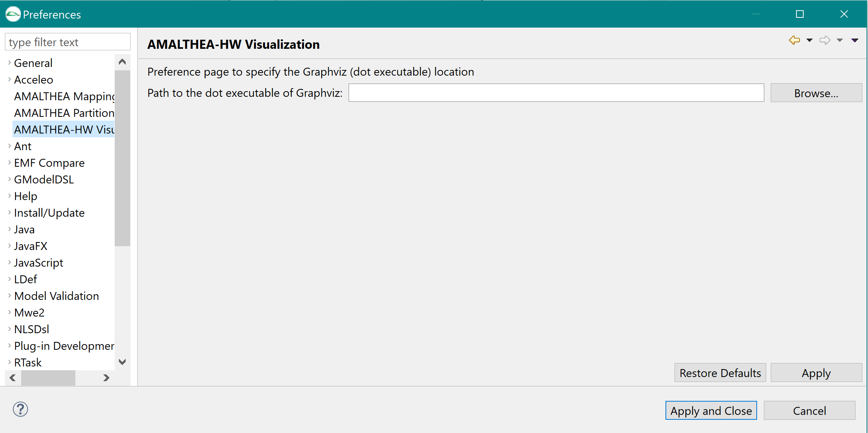Expand the Plug-in Development node
Viewport: 868px width, 433px height.
(9, 346)
